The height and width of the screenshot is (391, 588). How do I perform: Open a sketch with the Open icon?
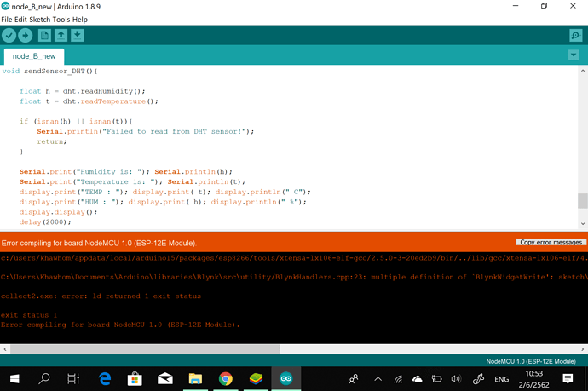tap(61, 36)
